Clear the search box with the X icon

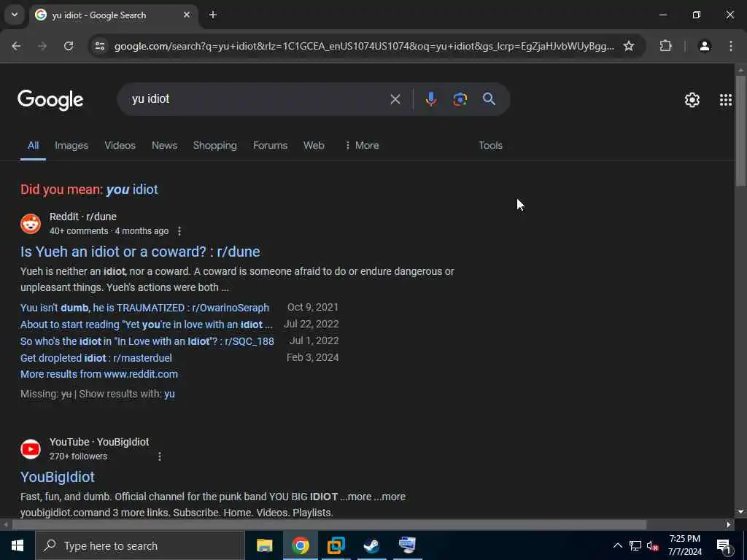[395, 99]
